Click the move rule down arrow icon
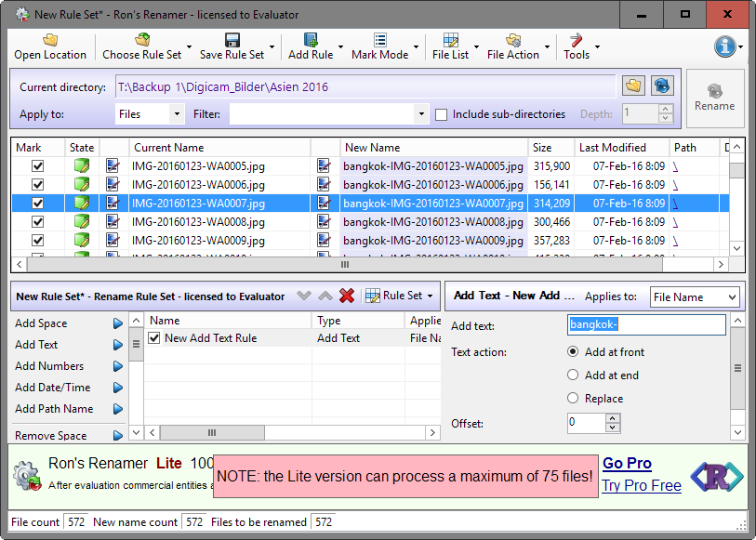The width and height of the screenshot is (756, 540). tap(304, 296)
